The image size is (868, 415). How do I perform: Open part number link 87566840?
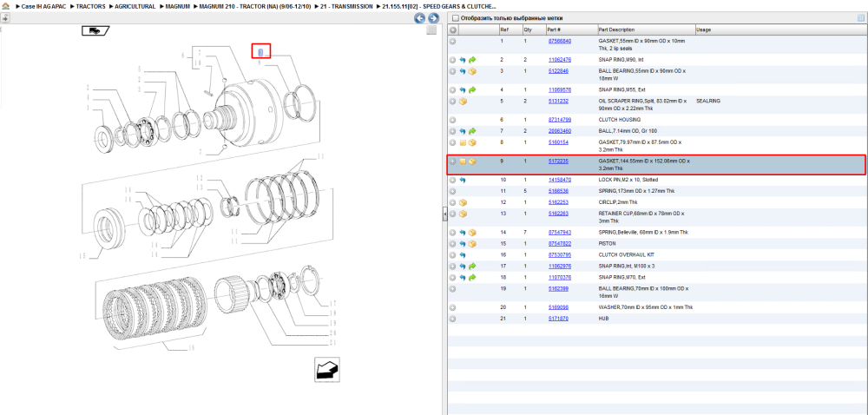point(560,41)
